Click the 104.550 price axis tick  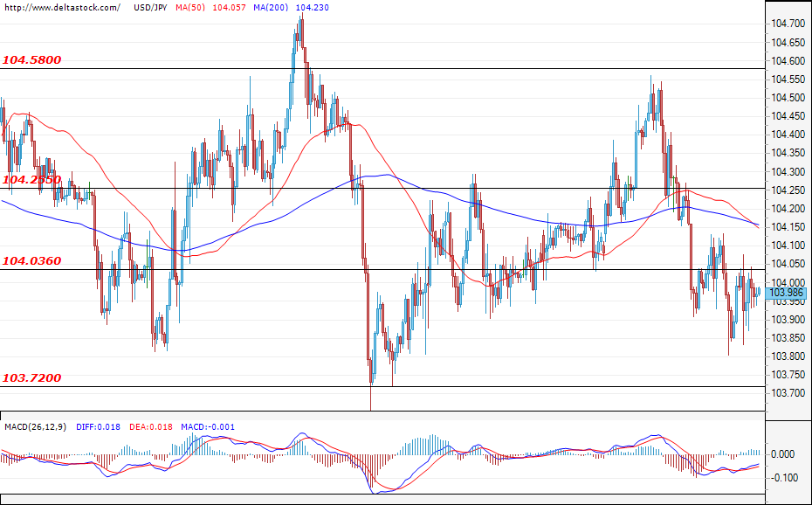[788, 80]
